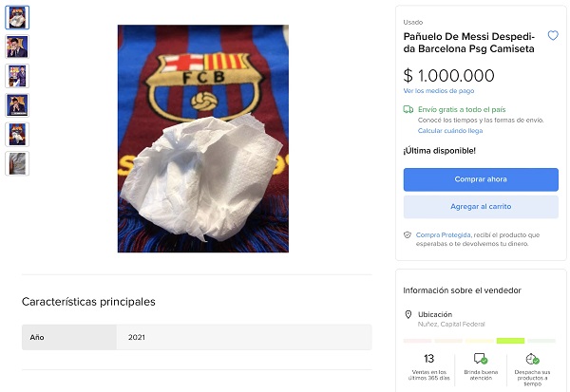Image resolution: width=570 pixels, height=392 pixels.
Task: Click the seller reputation color bar
Action: (480, 340)
